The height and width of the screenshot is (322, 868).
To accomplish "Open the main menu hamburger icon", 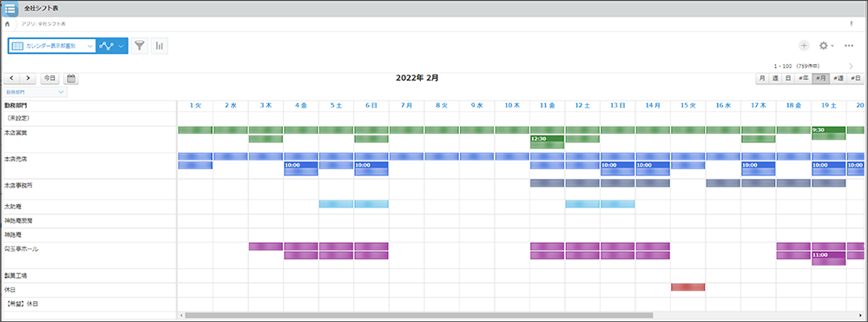I will coord(10,9).
